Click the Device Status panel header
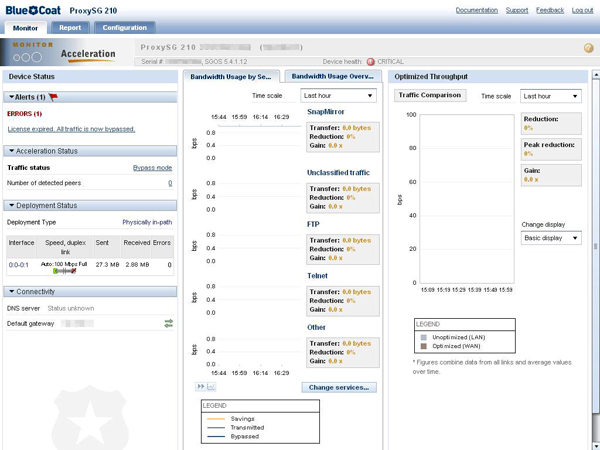This screenshot has width=600, height=450. (90, 77)
